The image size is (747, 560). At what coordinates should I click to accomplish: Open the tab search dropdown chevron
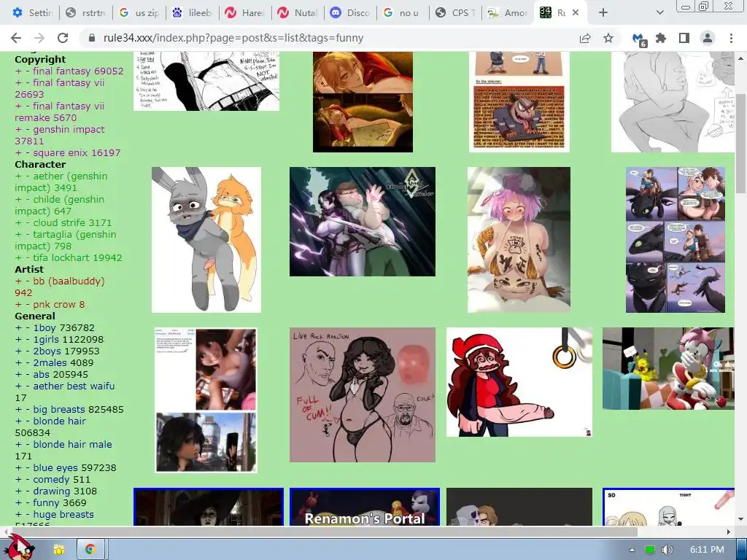point(659,13)
